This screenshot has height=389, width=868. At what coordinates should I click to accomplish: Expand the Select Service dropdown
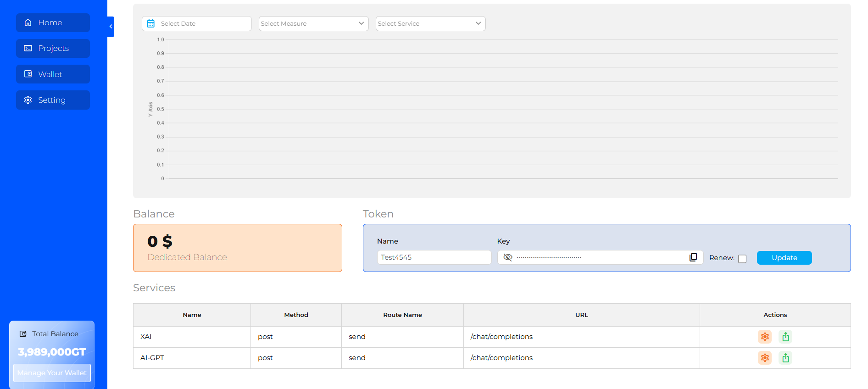point(430,23)
